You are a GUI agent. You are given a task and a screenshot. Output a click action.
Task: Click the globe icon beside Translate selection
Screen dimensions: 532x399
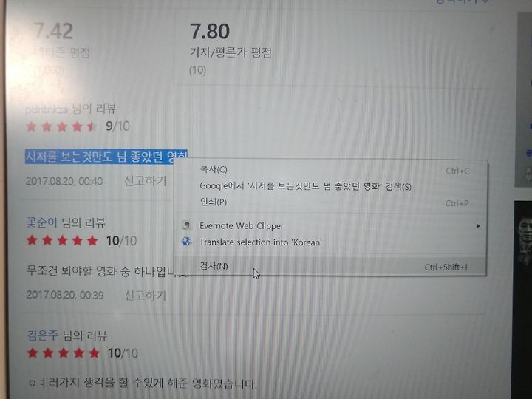pyautogui.click(x=186, y=242)
